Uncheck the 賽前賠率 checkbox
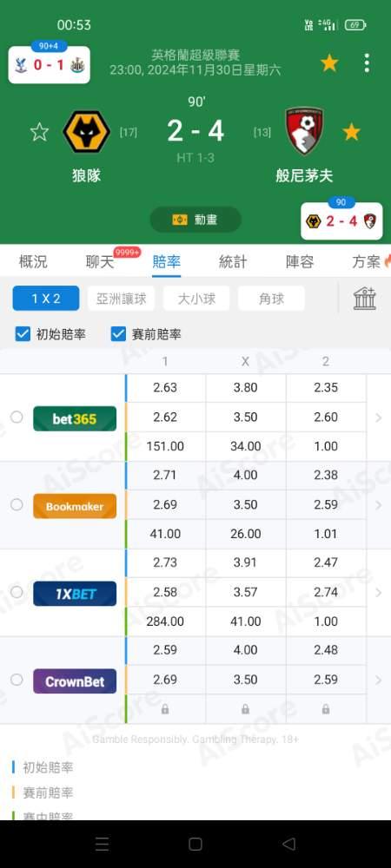This screenshot has width=391, height=868. click(x=118, y=334)
